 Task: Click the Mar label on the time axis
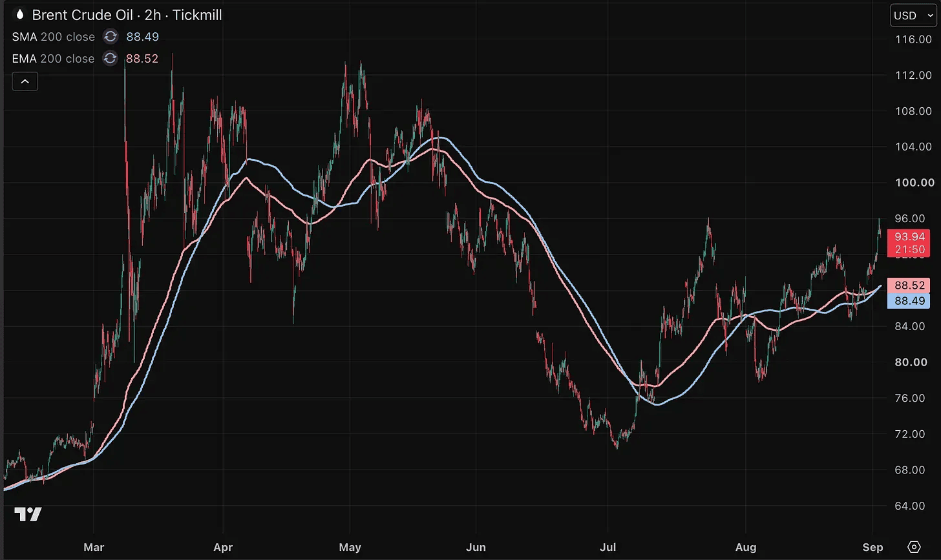(x=94, y=547)
